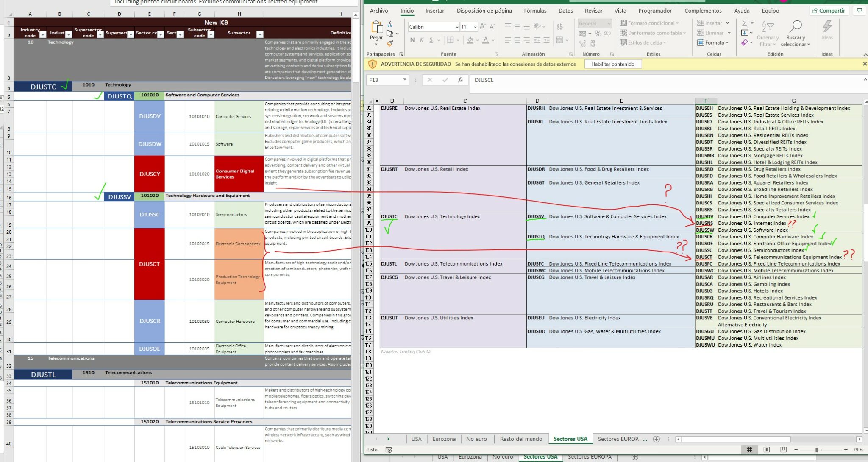The image size is (868, 462).
Task: Click the AutoSum sigma icon
Action: click(745, 23)
